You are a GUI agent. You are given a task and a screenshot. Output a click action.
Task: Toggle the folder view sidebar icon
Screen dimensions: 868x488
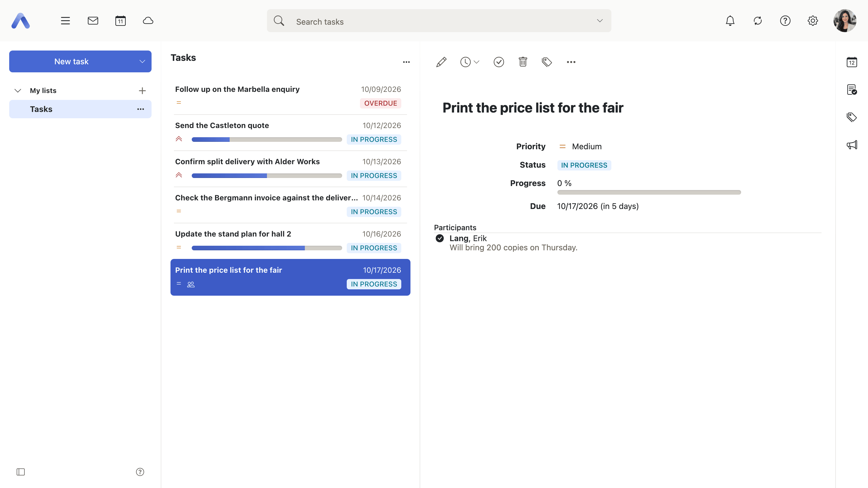[x=21, y=472]
